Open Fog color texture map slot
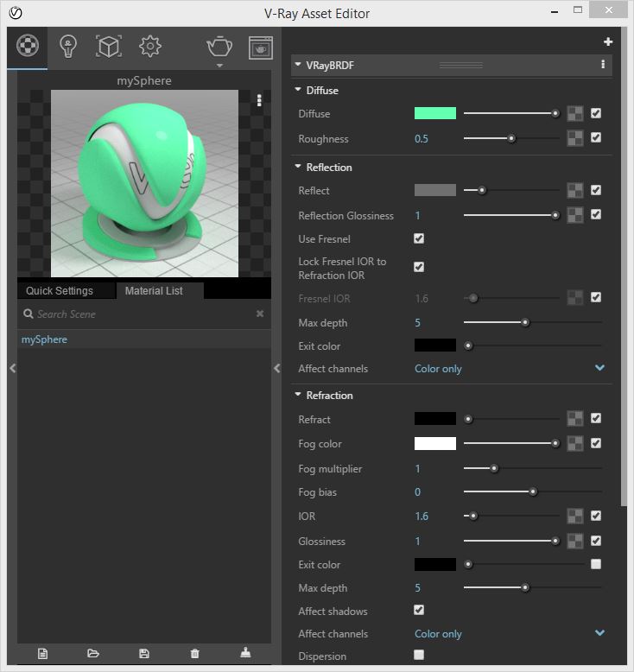 click(x=575, y=444)
